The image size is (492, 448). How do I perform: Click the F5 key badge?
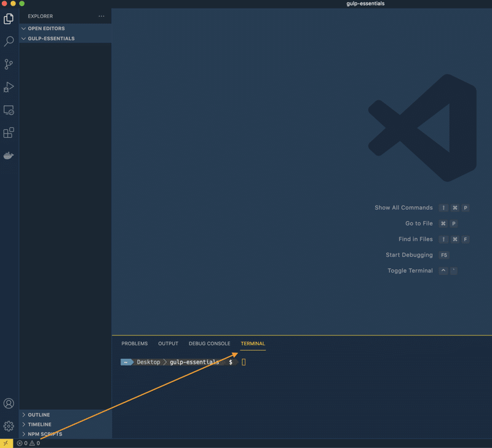(444, 255)
